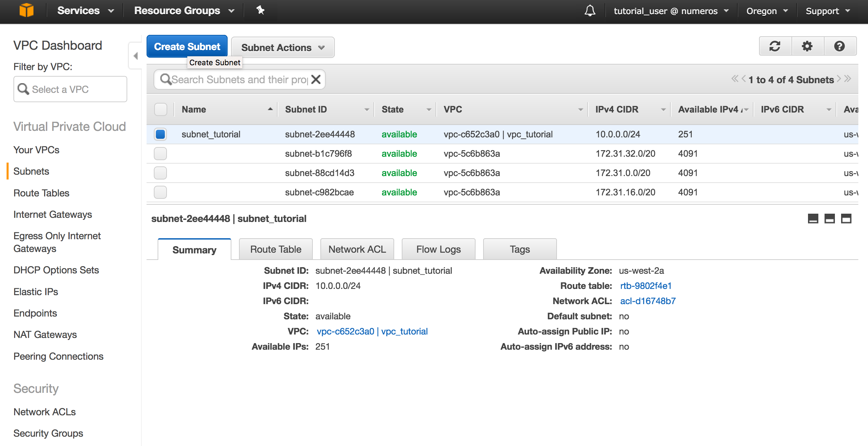Open Elastic IPs in sidebar
Screen dimensions: 868x446
pyautogui.click(x=36, y=292)
